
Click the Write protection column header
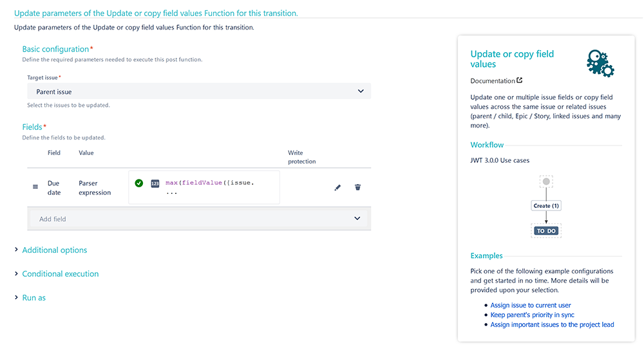301,157
